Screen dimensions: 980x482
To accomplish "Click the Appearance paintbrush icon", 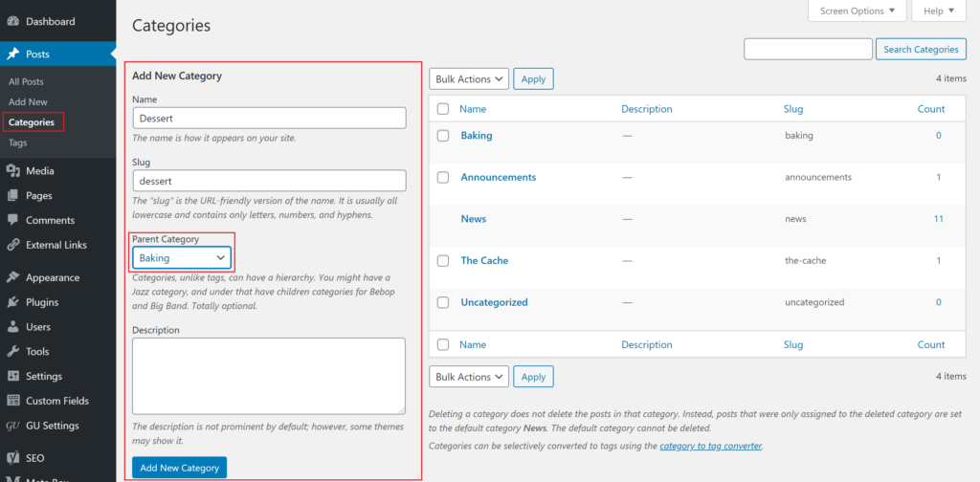I will pyautogui.click(x=12, y=278).
